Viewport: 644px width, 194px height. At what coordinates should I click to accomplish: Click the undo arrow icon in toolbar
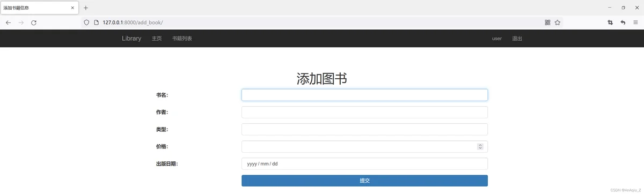pos(623,23)
